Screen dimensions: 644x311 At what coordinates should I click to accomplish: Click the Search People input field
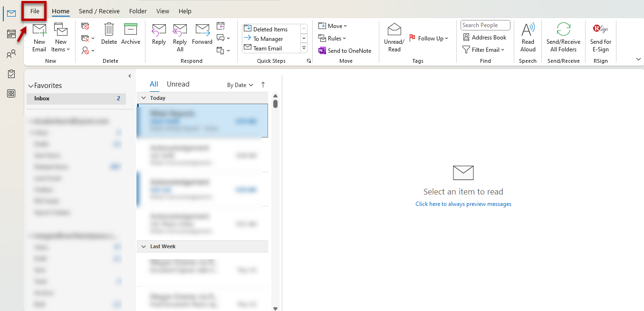(485, 25)
